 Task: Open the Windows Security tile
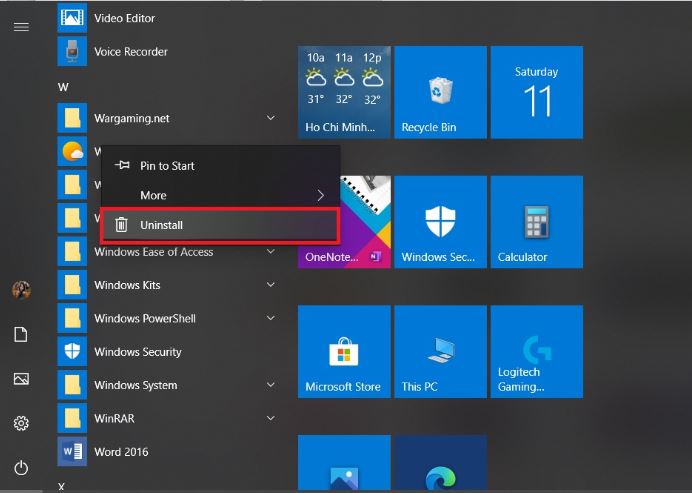(x=440, y=222)
